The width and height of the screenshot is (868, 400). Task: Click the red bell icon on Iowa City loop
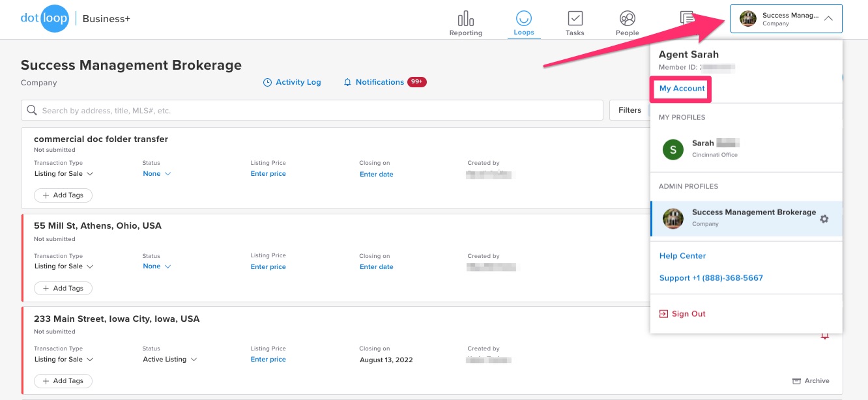click(824, 336)
